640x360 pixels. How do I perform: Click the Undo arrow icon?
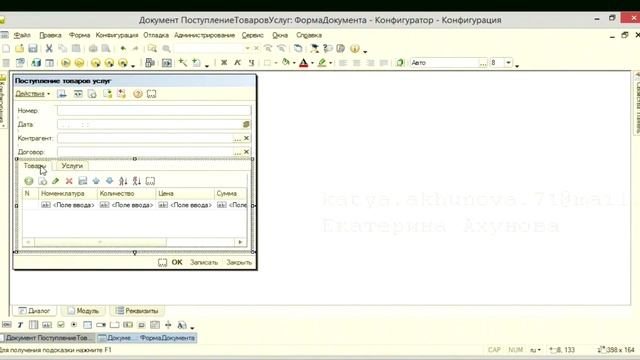tap(123, 49)
